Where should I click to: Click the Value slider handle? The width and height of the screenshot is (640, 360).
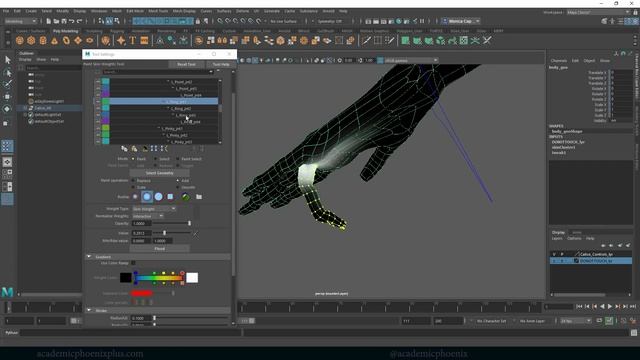[164, 233]
